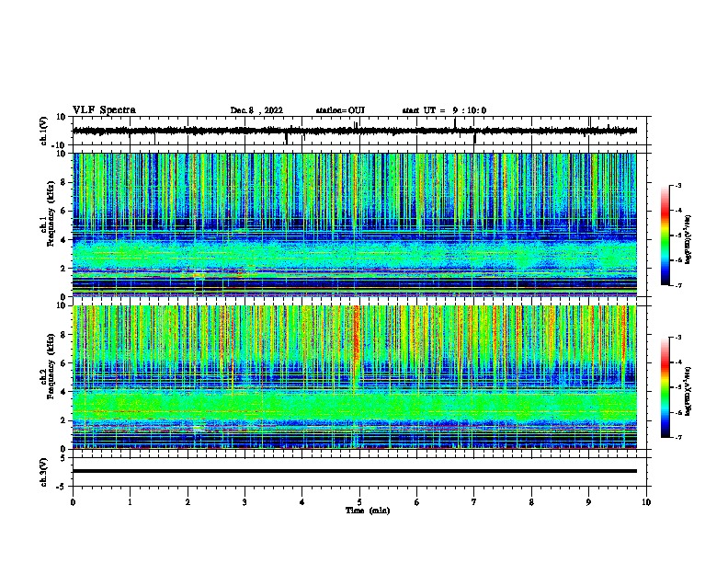Click the station label text in the header

tap(340, 110)
